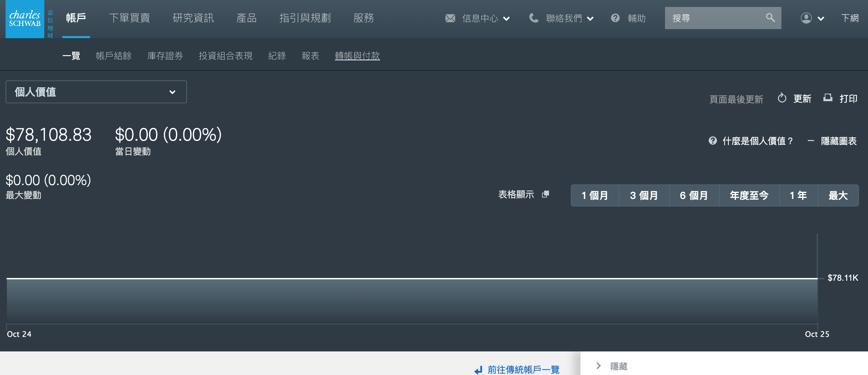868x375 pixels.
Task: Select the 最大 time range control
Action: (x=838, y=195)
